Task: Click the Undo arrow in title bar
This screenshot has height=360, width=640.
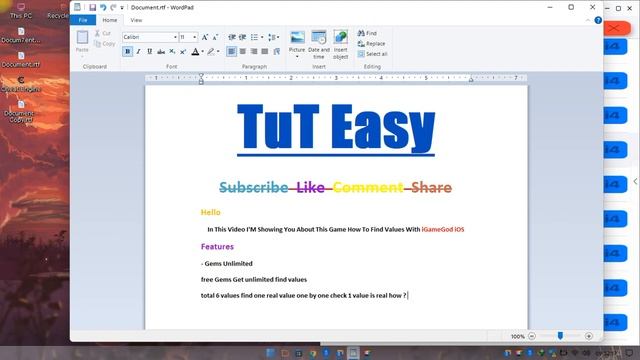Action: 103,7
